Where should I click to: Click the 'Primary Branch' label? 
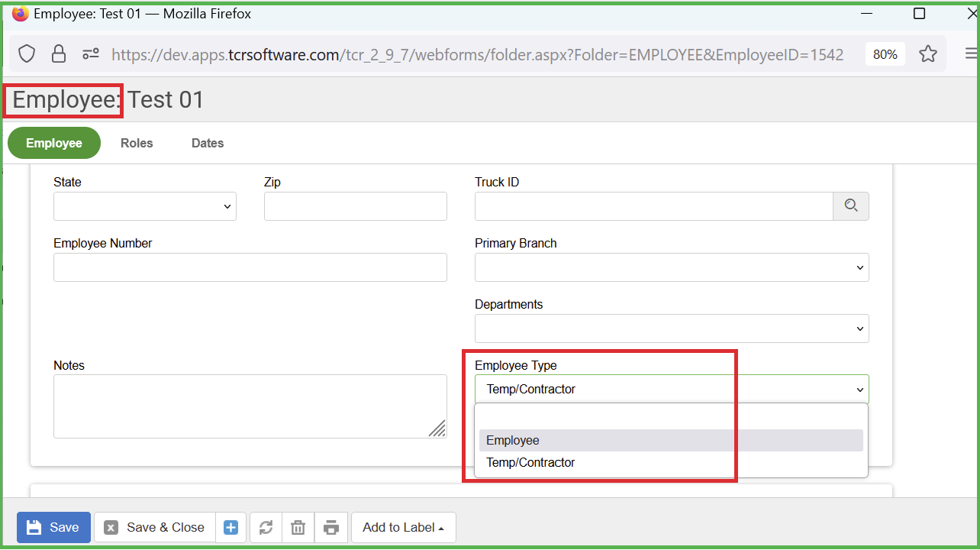click(516, 243)
